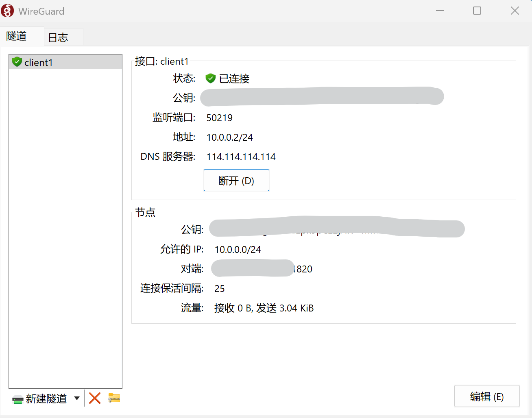Click the tunnel adapter icon beside 新建隧道
This screenshot has height=418, width=532.
click(x=18, y=399)
